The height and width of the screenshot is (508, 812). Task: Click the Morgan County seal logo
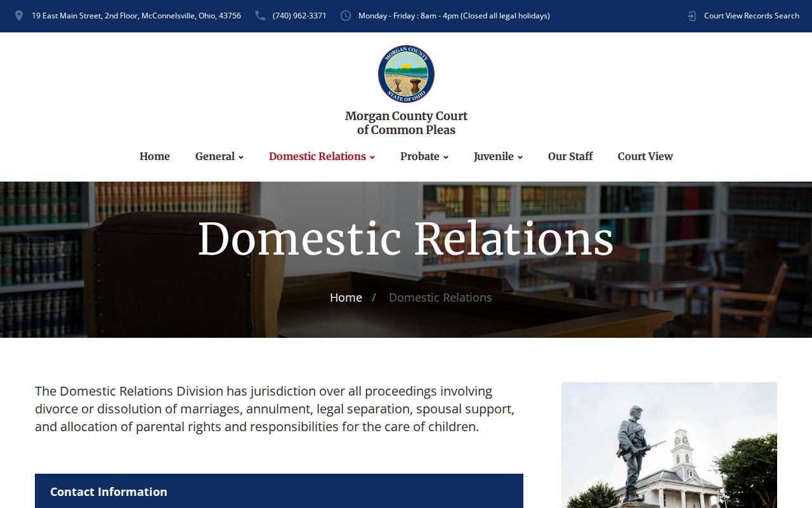[406, 74]
